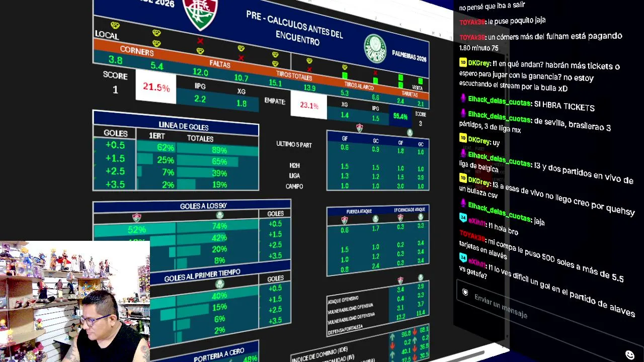
Task: Click the Fluminense crest under Eficiencia de Ataque
Action: tap(400, 218)
